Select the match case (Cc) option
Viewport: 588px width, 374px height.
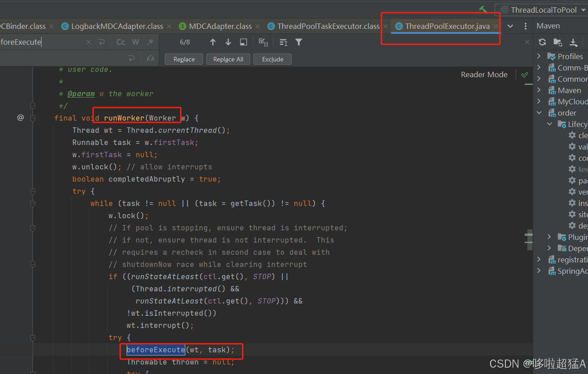[x=120, y=42]
